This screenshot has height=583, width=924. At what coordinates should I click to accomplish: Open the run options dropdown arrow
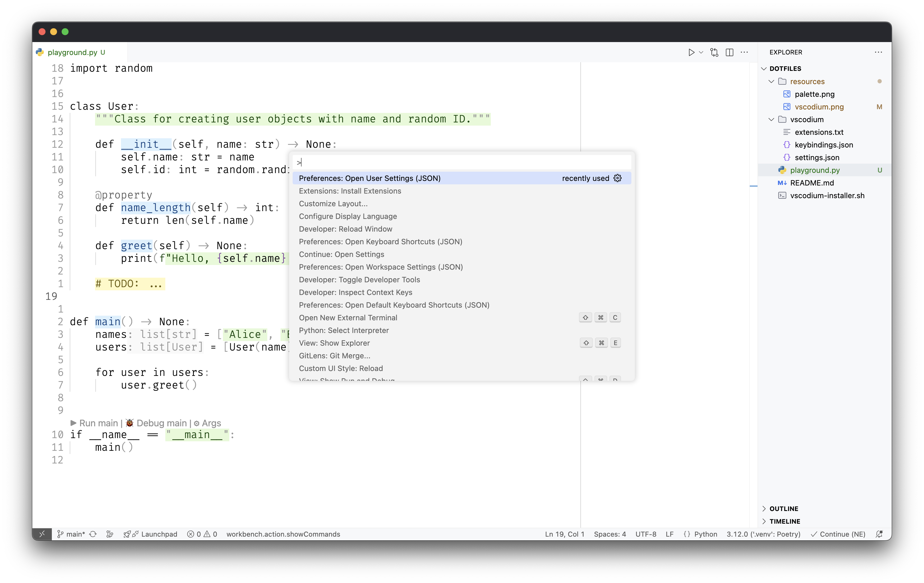(x=701, y=52)
